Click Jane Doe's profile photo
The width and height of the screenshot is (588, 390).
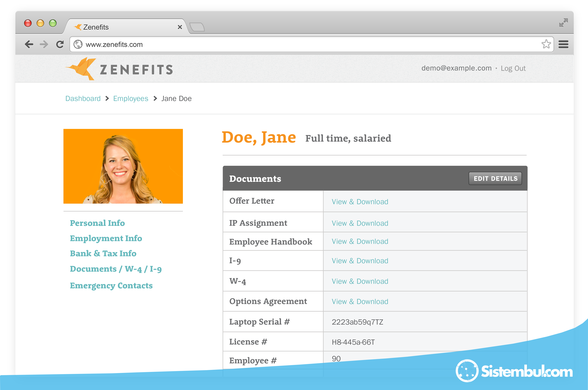tap(123, 166)
